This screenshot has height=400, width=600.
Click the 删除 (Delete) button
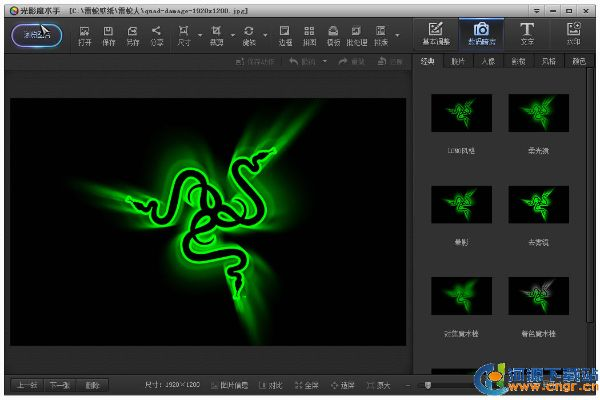point(92,385)
